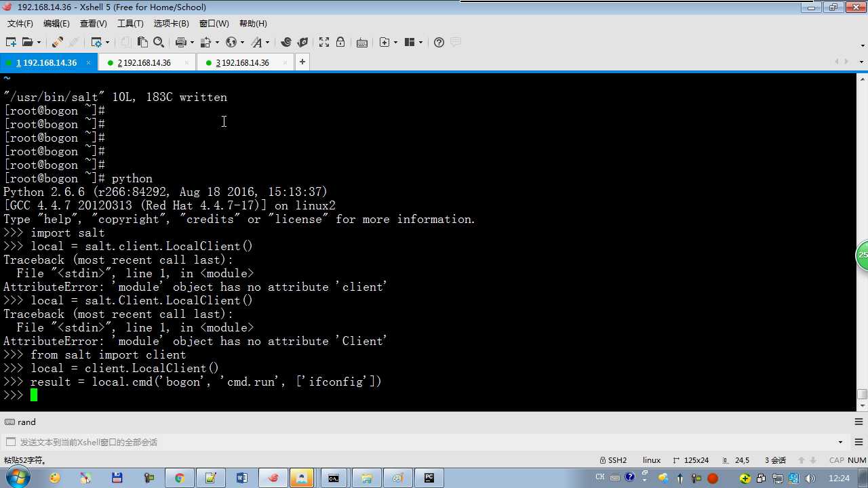Click the Windows Start button

click(x=17, y=478)
